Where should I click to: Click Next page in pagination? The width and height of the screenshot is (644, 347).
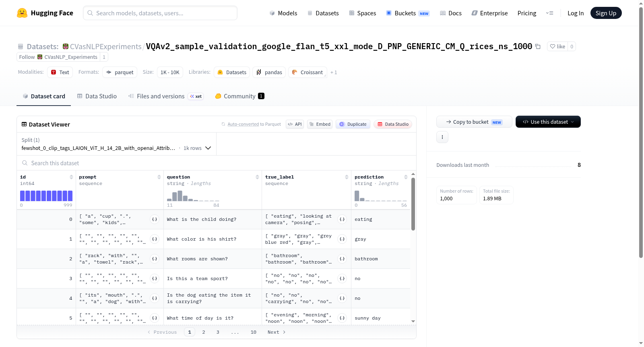click(x=277, y=332)
